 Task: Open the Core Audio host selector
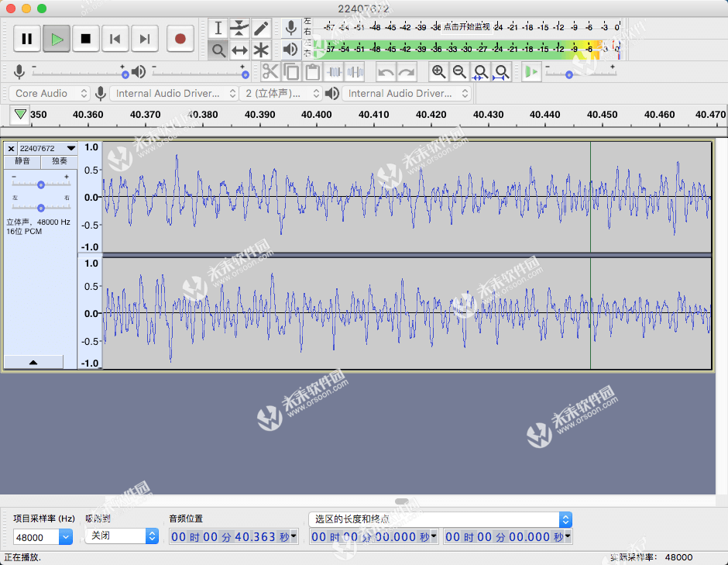coord(48,92)
